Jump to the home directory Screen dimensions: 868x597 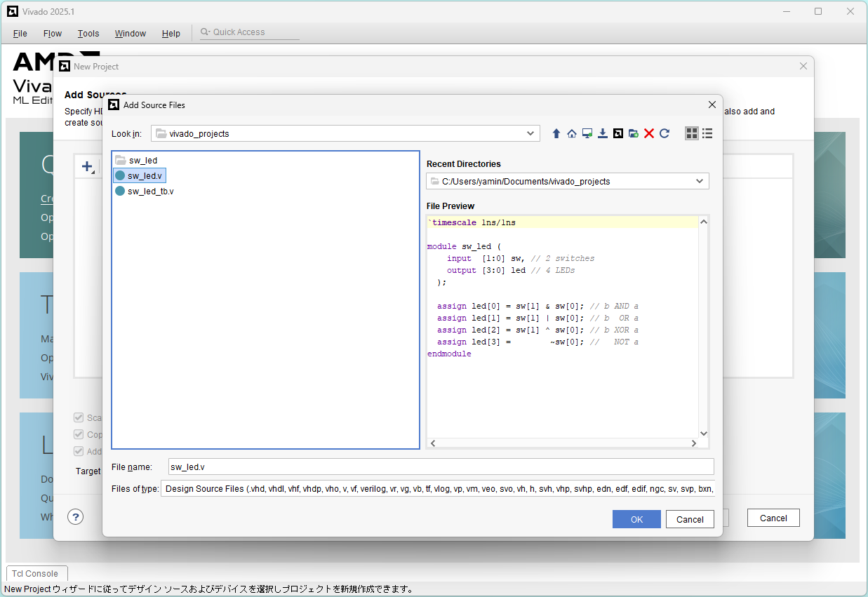point(572,133)
